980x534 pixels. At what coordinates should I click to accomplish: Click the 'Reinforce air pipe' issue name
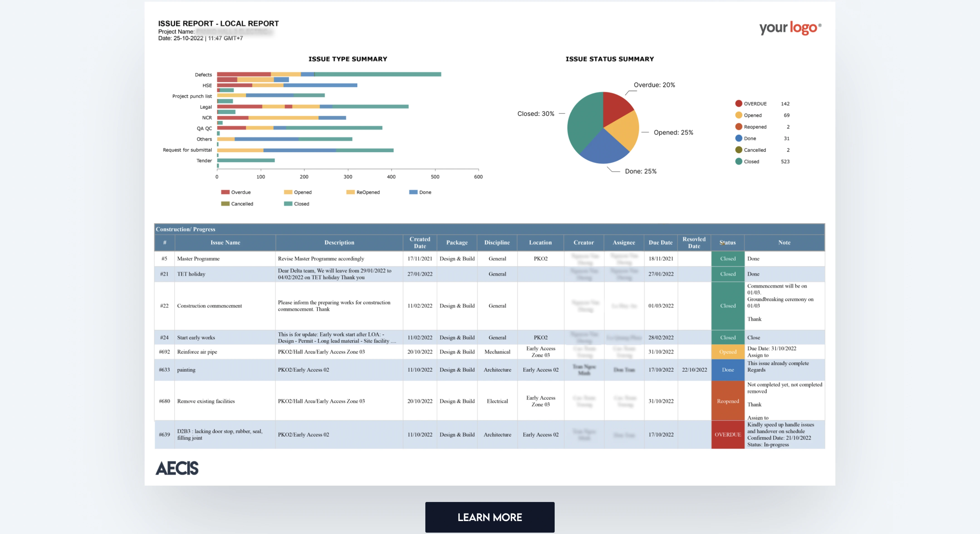(197, 352)
